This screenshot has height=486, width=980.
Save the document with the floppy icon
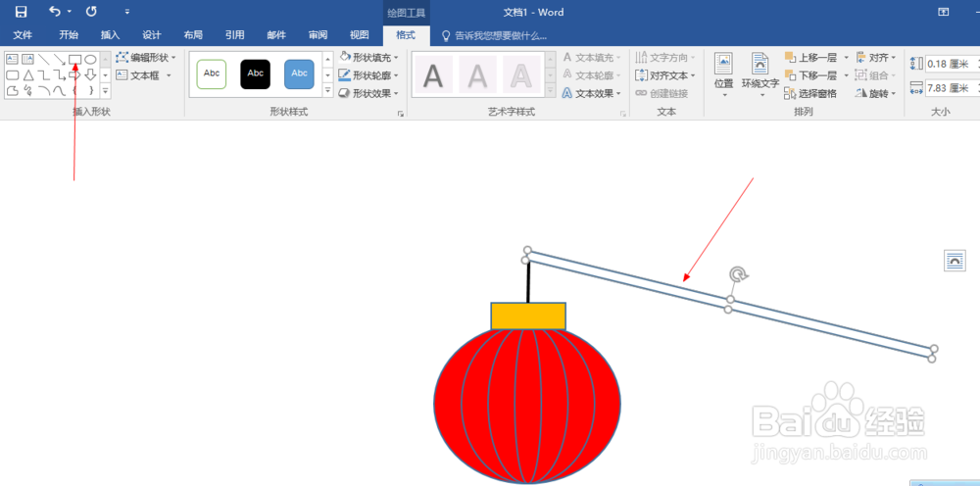point(21,11)
